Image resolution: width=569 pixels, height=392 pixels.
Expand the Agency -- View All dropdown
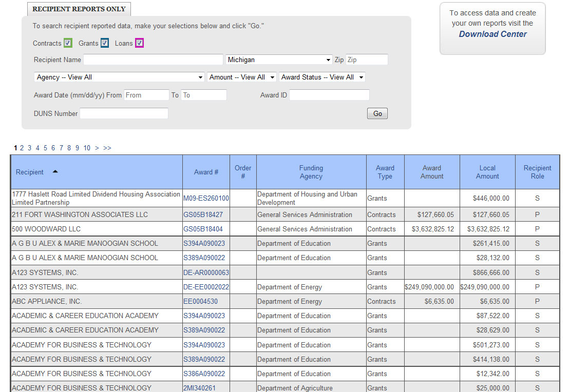point(120,77)
